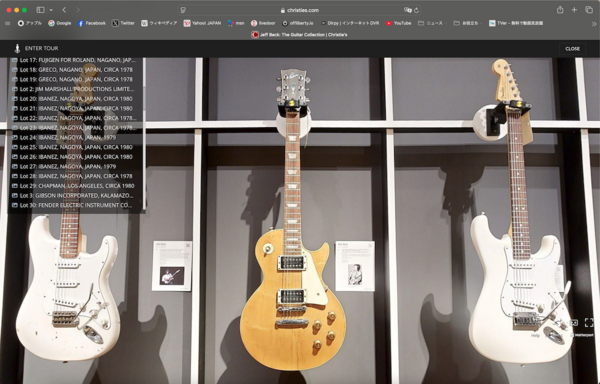Open the Yahoo! JAPAN bookmark
600x384 pixels.
tap(202, 23)
